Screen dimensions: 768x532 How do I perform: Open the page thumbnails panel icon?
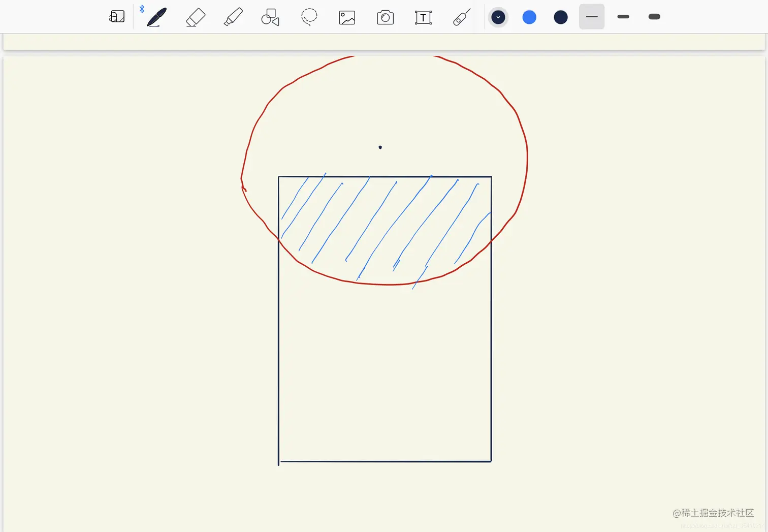tap(117, 16)
